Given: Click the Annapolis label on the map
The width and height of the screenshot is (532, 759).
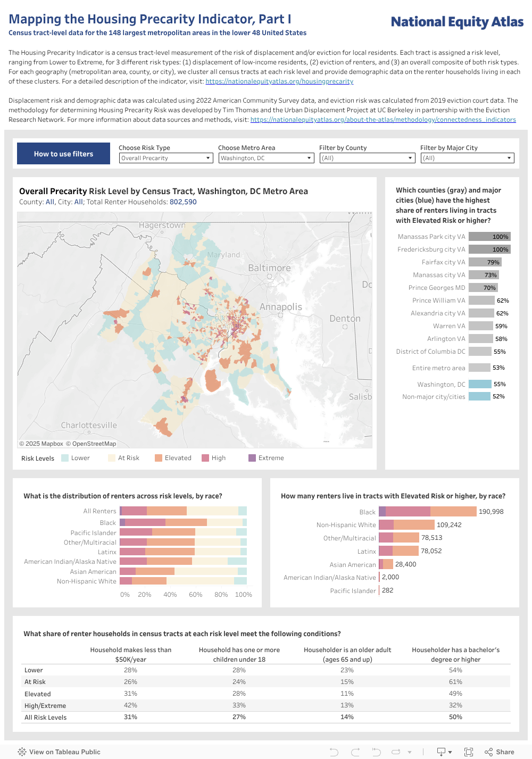Looking at the screenshot, I should (280, 307).
